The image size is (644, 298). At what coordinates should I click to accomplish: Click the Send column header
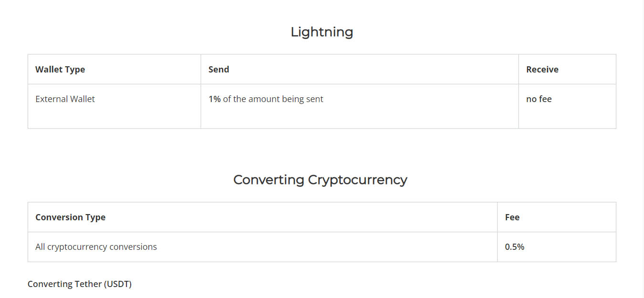218,69
